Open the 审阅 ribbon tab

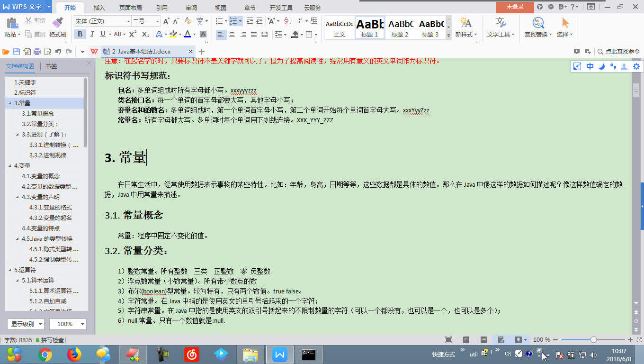pos(191,8)
